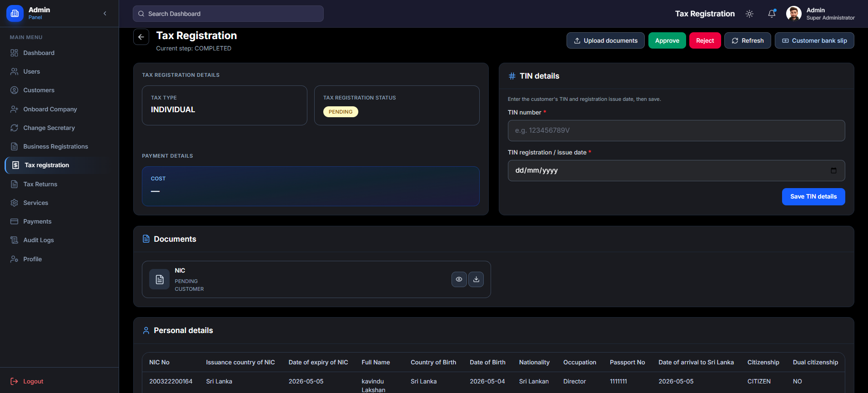The image size is (868, 393).
Task: Open Users menu item
Action: pos(59,71)
